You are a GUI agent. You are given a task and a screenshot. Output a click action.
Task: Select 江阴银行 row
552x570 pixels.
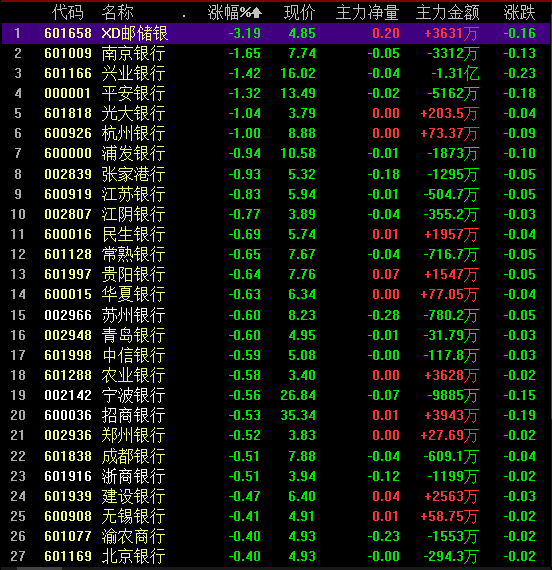(276, 214)
